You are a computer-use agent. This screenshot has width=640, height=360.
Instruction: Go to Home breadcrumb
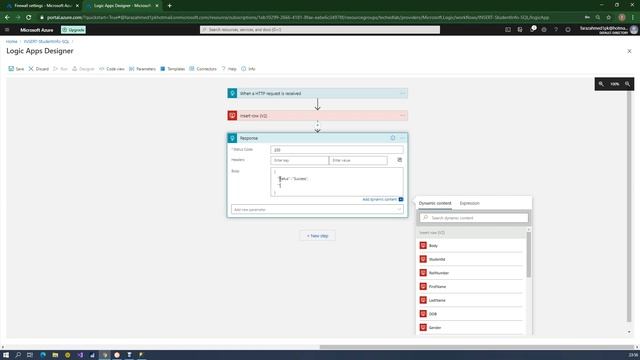click(x=11, y=42)
